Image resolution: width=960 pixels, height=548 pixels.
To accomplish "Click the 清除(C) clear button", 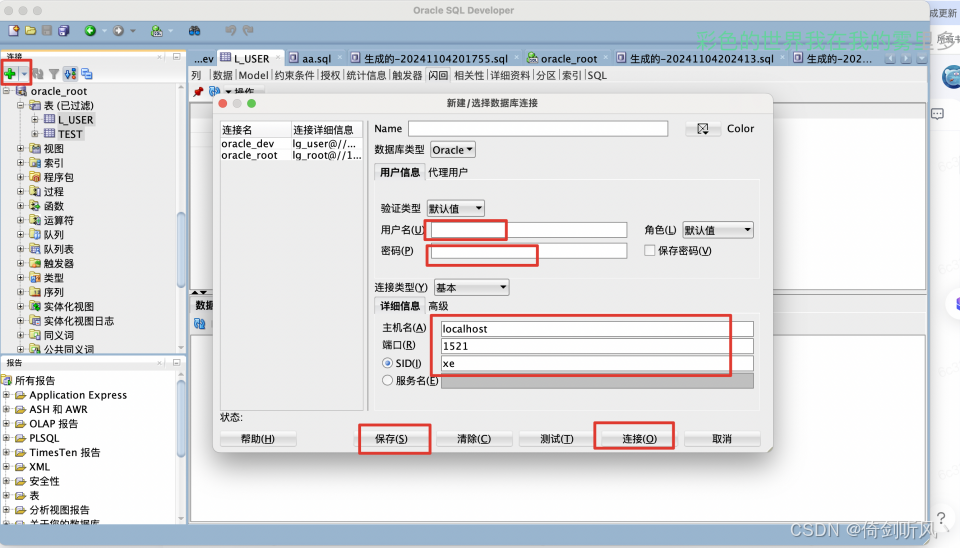I will pos(474,438).
